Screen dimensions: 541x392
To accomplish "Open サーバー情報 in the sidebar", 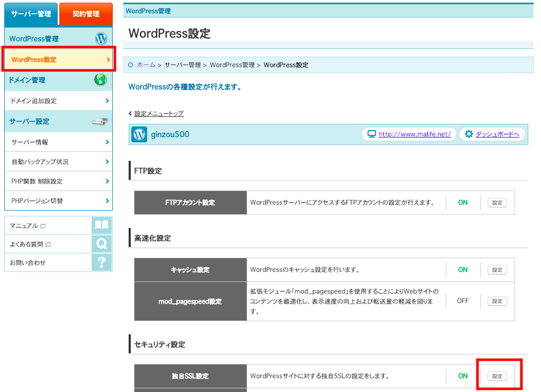I will pos(59,142).
